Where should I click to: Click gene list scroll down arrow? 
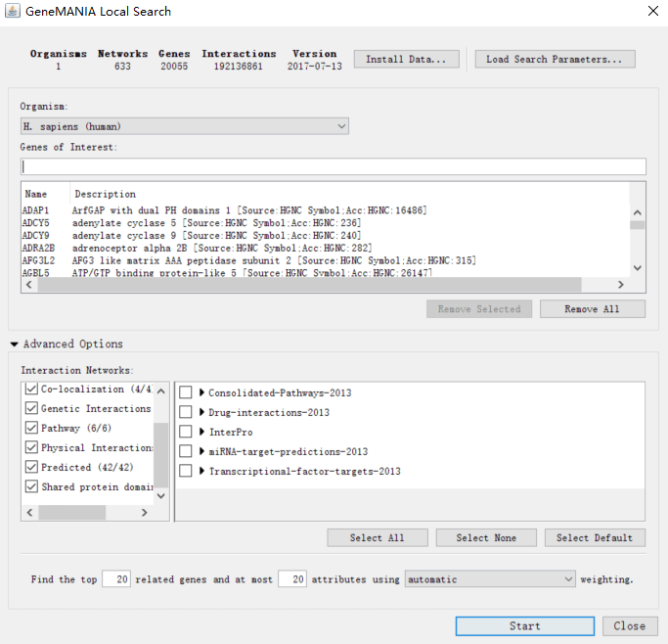[638, 267]
